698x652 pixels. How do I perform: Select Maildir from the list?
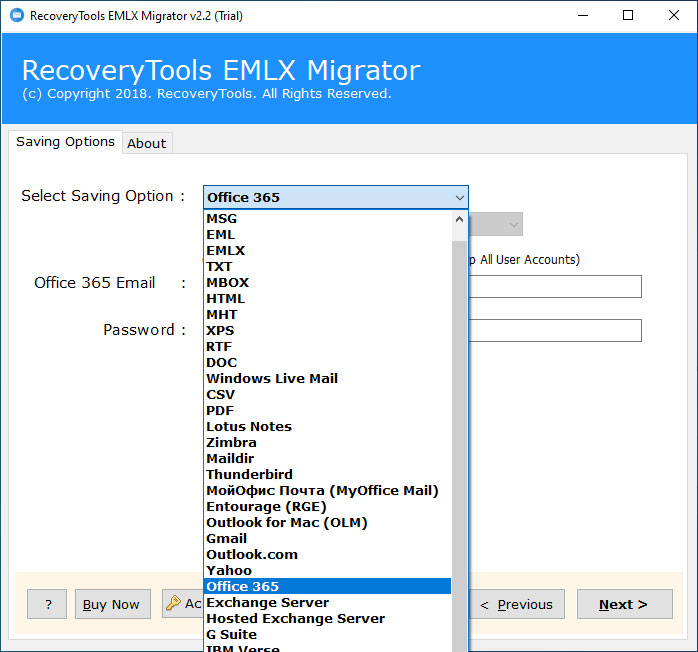[327, 459]
